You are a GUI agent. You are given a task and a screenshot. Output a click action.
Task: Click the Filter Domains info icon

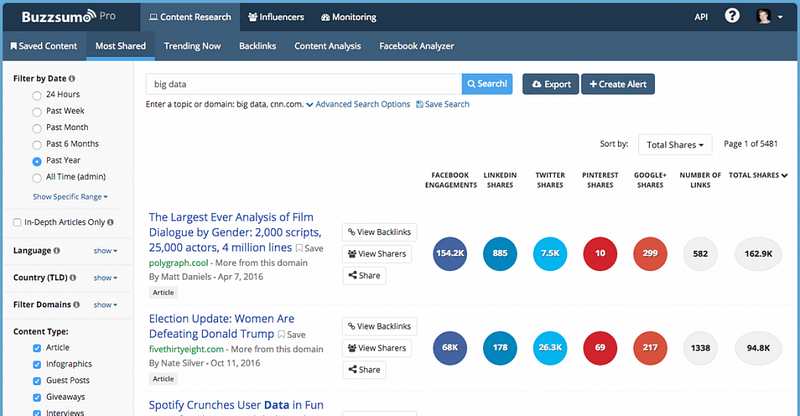point(77,305)
